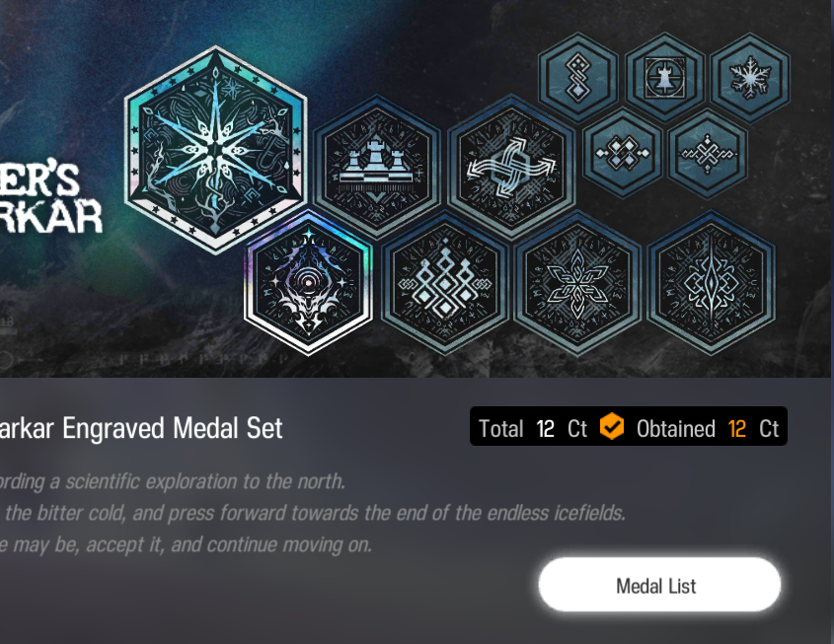Image resolution: width=834 pixels, height=644 pixels.
Task: Select the holographic eye medal
Action: [309, 283]
